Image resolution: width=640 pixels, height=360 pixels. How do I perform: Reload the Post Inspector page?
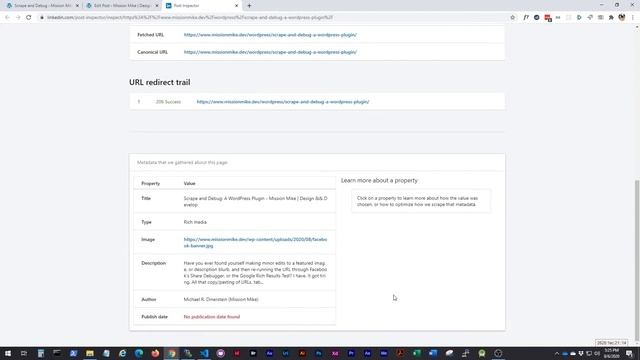click(29, 18)
